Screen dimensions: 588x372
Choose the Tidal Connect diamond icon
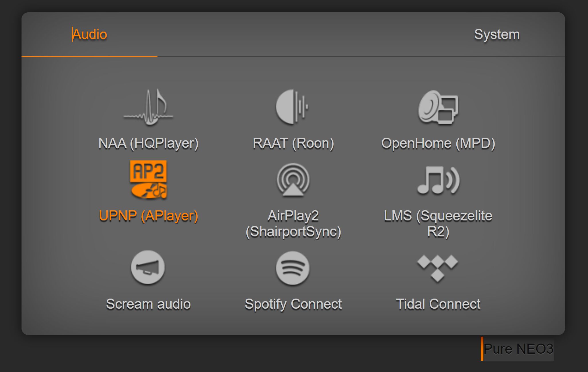(438, 268)
